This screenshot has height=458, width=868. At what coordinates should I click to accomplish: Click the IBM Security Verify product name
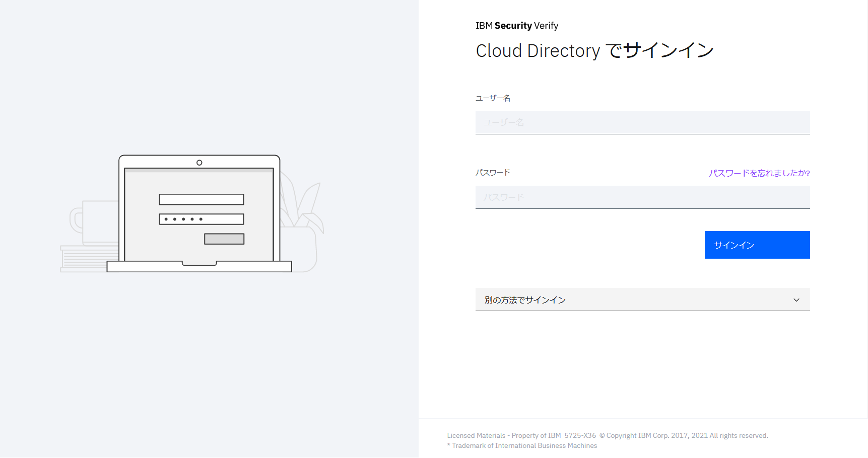[517, 26]
